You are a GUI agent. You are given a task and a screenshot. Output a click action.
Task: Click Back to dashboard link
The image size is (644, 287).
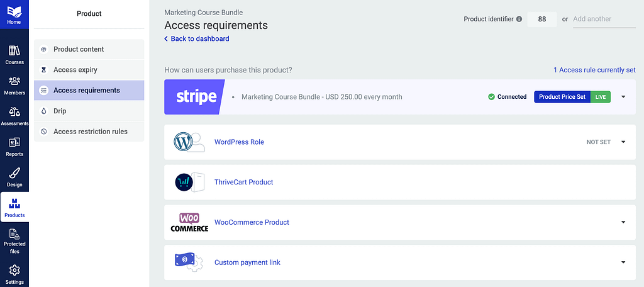pyautogui.click(x=197, y=38)
